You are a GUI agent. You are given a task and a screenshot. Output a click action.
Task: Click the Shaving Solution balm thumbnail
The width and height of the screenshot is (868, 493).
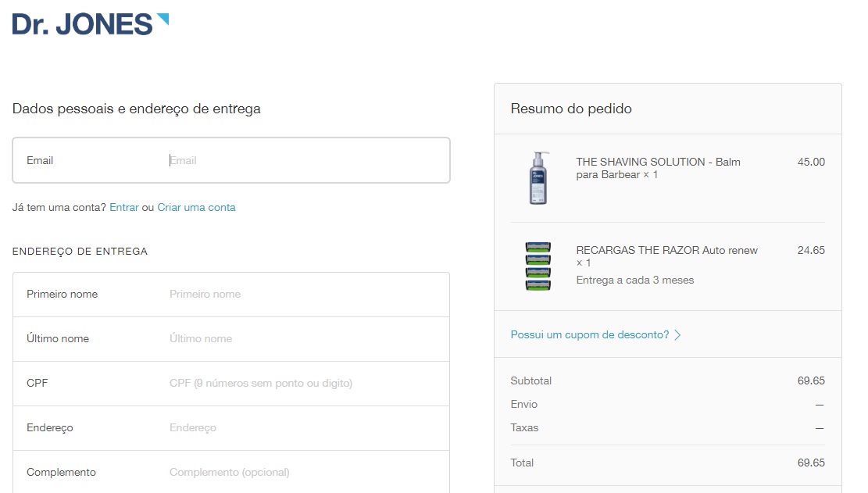tap(538, 177)
